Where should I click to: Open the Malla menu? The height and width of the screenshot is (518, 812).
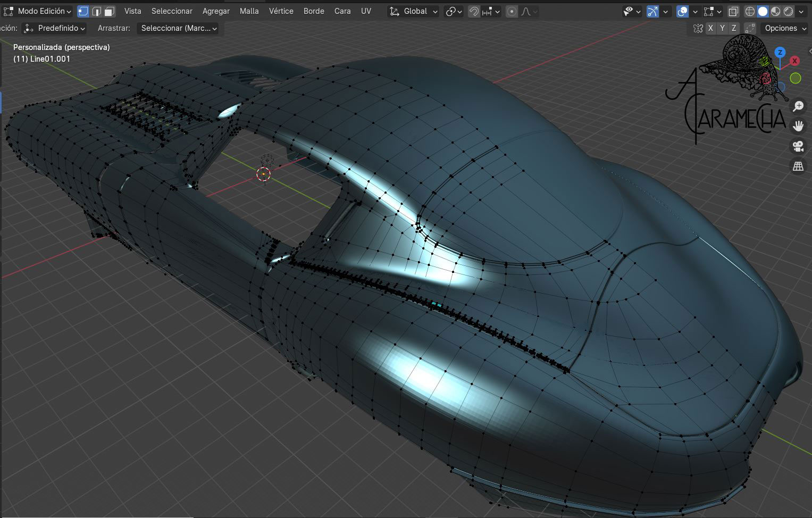click(x=249, y=11)
